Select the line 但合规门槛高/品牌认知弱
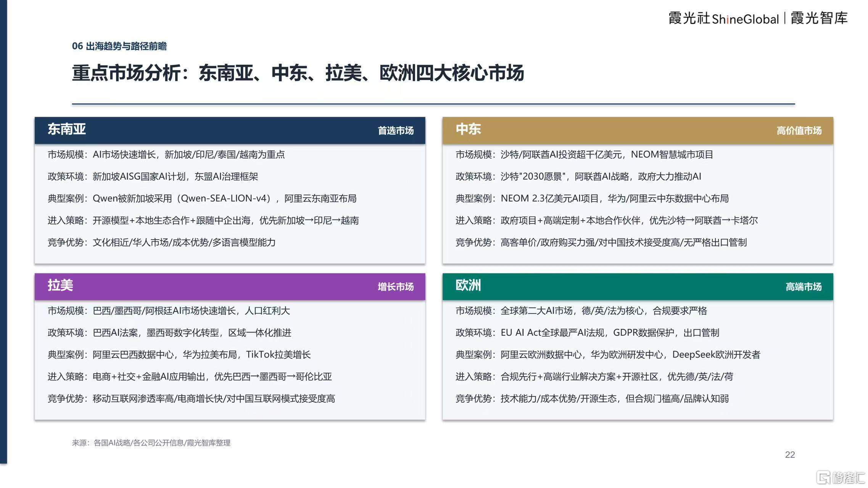This screenshot has width=868, height=488. point(592,398)
